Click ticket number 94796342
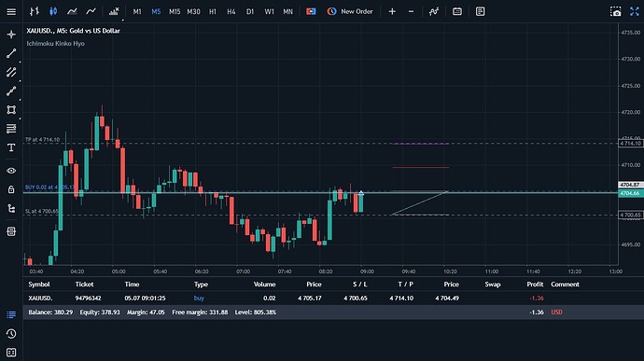Viewport: 644px width, 361px height. 88,299
